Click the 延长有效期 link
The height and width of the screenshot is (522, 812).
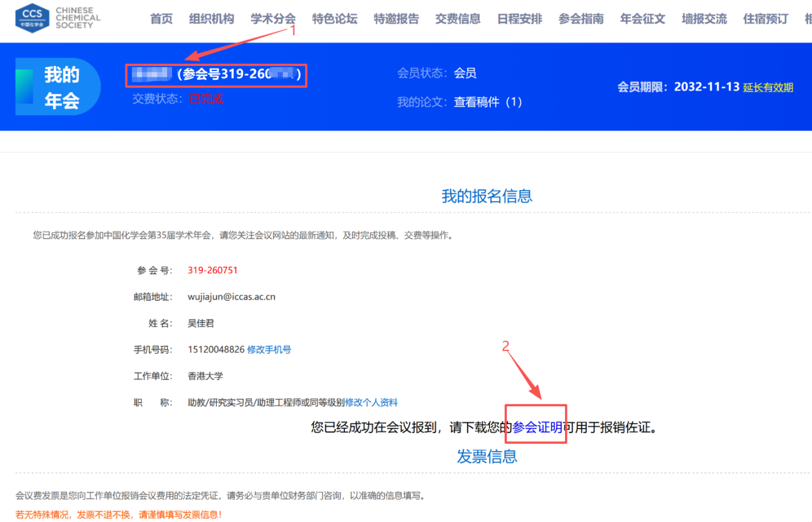click(768, 88)
